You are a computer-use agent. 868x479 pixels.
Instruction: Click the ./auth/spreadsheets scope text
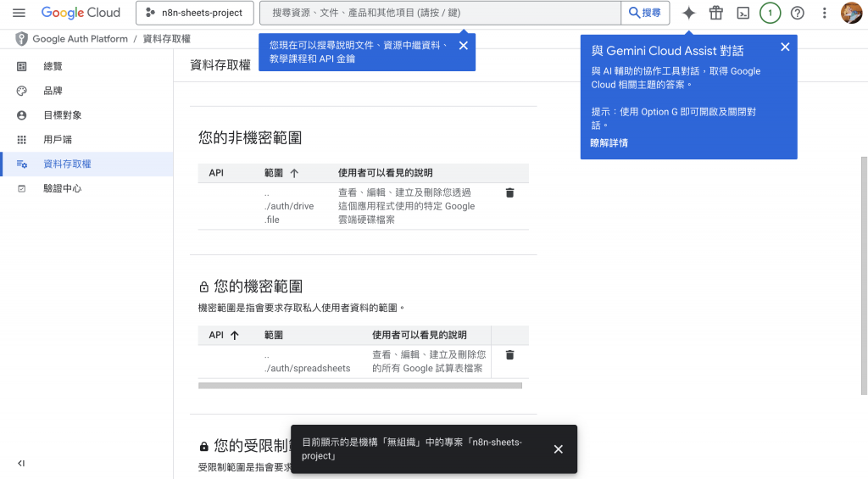pyautogui.click(x=307, y=362)
